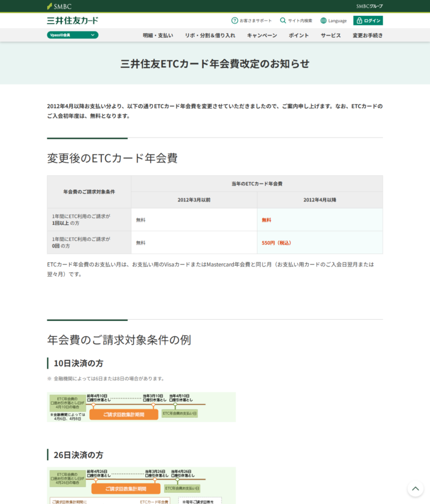Screen dimensions: 430x504
Task: Click the 10日決済 timeline diagram image
Action: click(141, 407)
